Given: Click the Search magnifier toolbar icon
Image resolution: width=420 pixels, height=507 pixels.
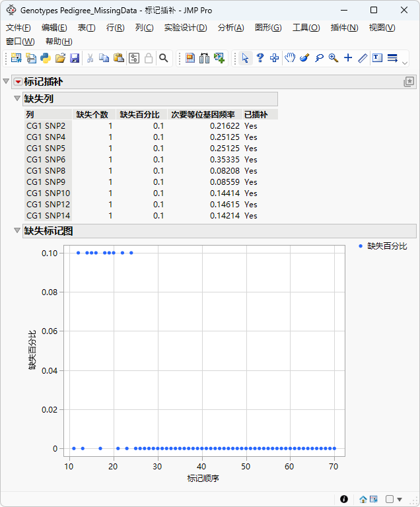Looking at the screenshot, I should pos(164,58).
